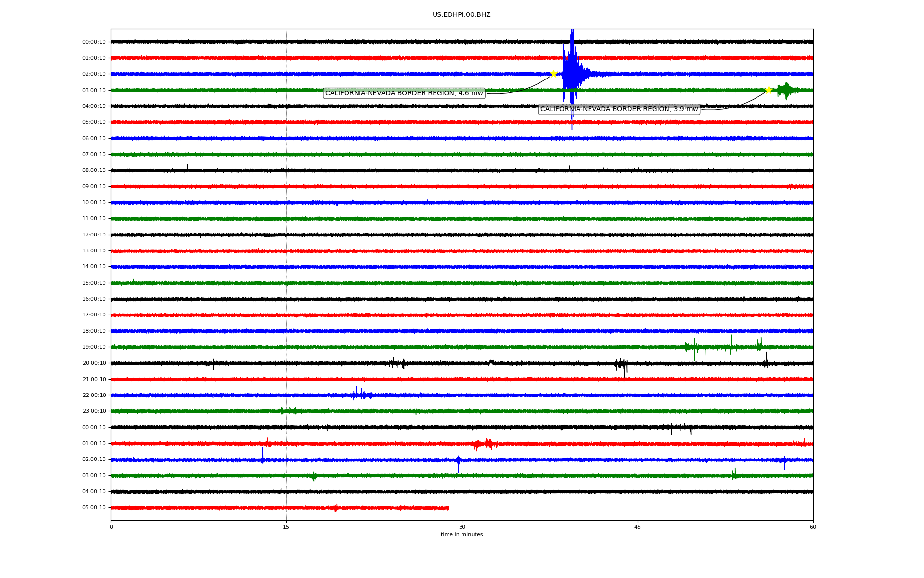Select the 'CALIFORNIA-NEVADA BORDER REGION, 4.6 mw' label
The height and width of the screenshot is (578, 924).
click(x=404, y=93)
